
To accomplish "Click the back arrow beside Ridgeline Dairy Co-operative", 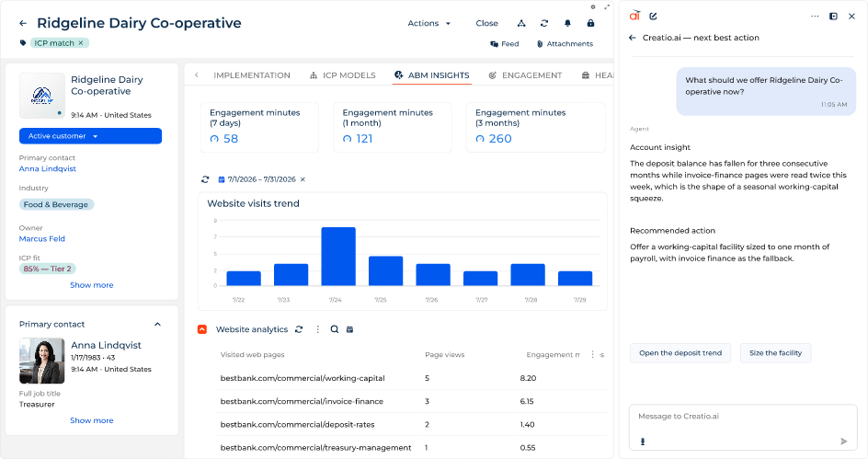I will (x=23, y=23).
